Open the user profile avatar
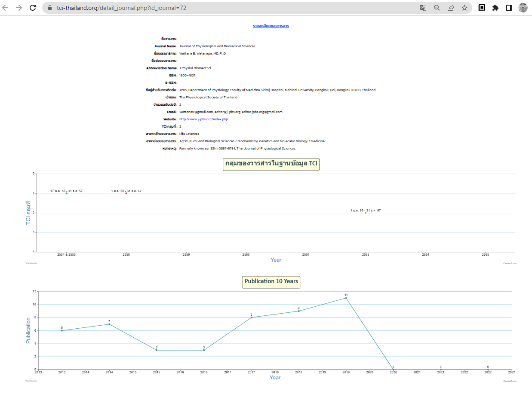The height and width of the screenshot is (397, 532). pyautogui.click(x=523, y=8)
